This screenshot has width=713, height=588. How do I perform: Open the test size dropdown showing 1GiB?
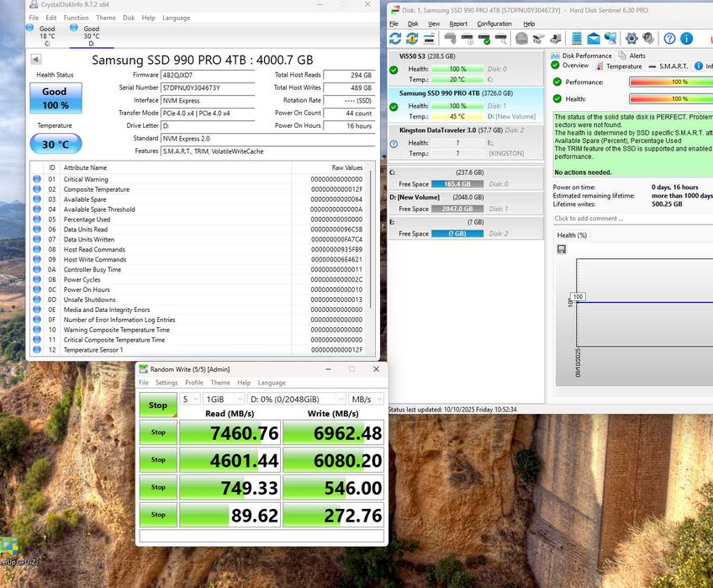pyautogui.click(x=223, y=399)
